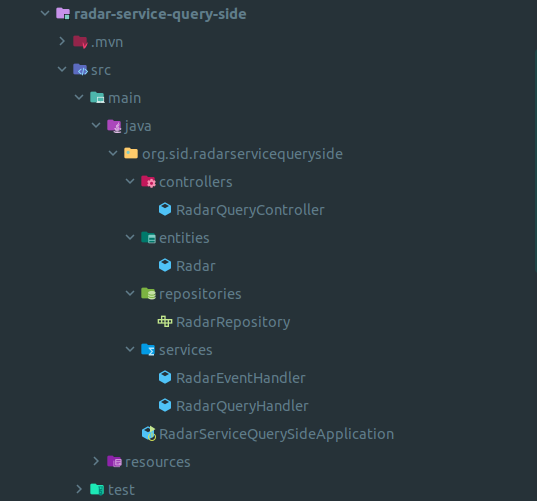Collapse the org.sid.radarservicequeryside package
This screenshot has width=537, height=501.
pos(113,153)
